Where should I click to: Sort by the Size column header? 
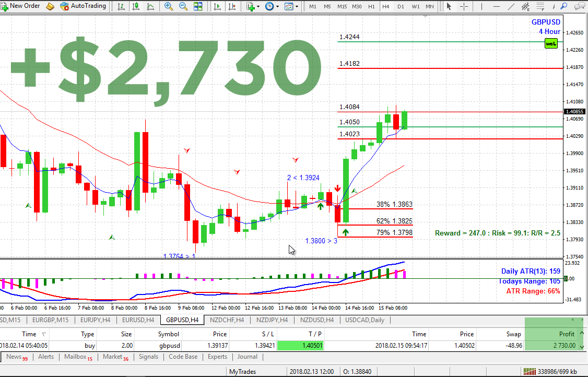[126, 334]
